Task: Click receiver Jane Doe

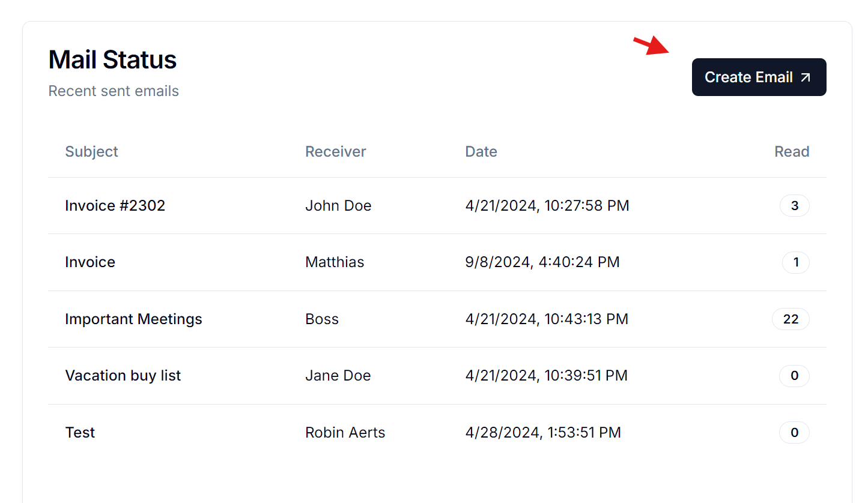Action: coord(338,376)
